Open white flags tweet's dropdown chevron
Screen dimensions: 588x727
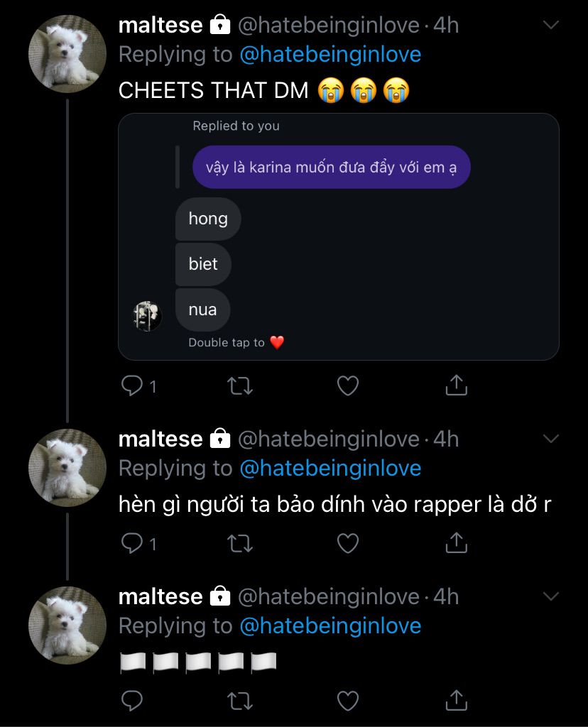point(551,596)
